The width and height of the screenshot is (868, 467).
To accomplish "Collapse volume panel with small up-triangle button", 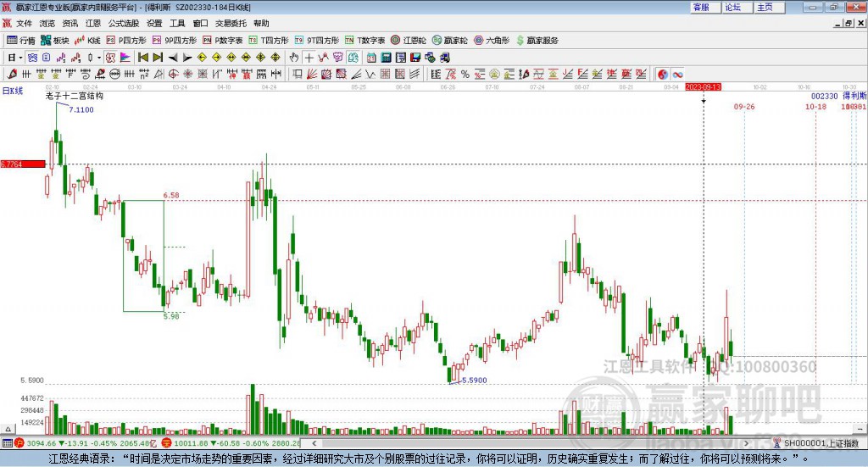I will 8,429.
